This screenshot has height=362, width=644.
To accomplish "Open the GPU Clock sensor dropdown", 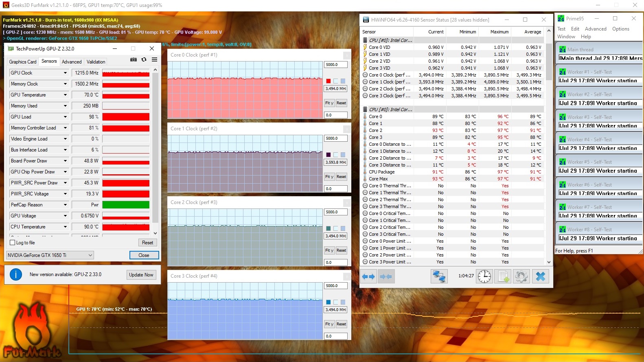I will 65,73.
